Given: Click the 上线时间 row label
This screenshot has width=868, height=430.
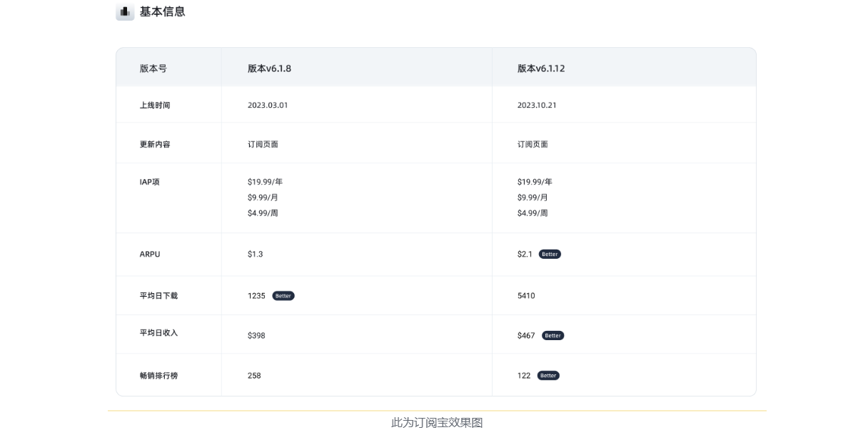Looking at the screenshot, I should point(155,105).
